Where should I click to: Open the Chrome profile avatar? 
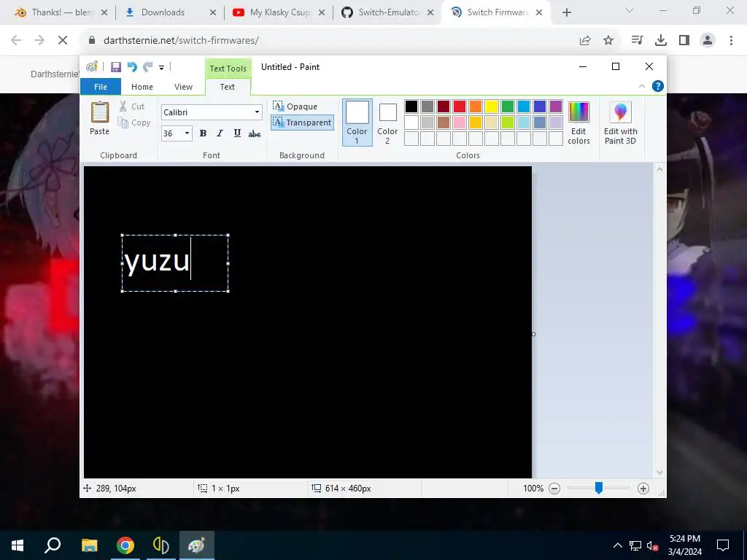(x=708, y=41)
